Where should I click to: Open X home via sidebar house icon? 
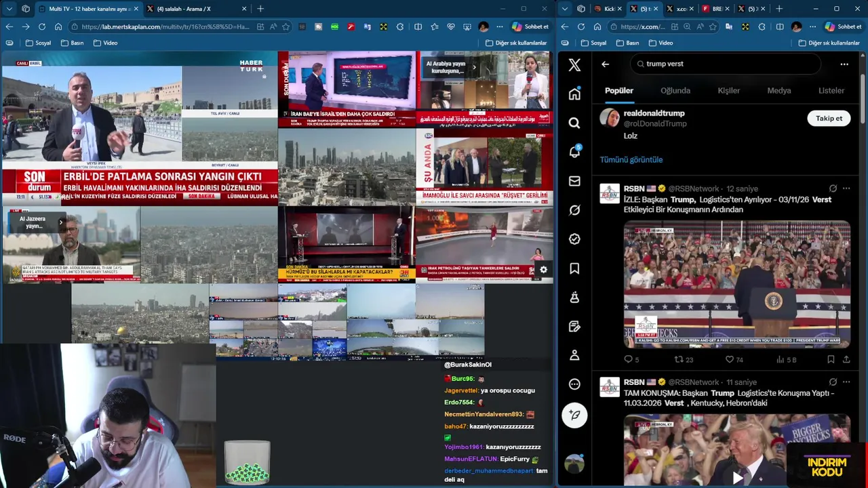point(574,94)
